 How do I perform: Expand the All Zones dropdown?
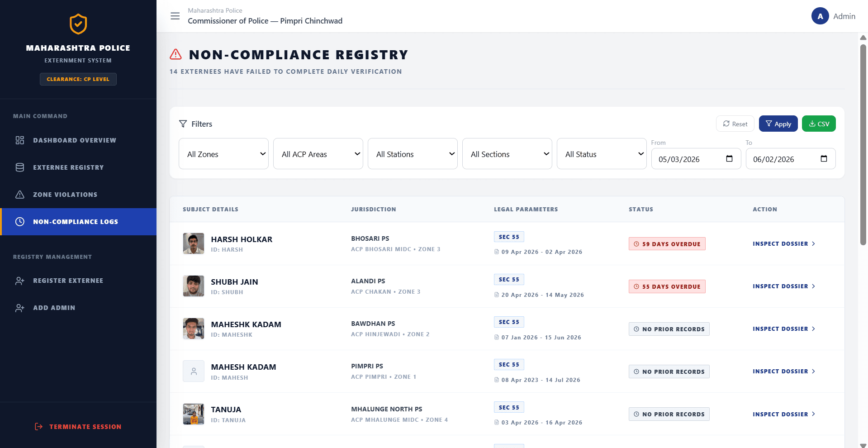coord(223,154)
